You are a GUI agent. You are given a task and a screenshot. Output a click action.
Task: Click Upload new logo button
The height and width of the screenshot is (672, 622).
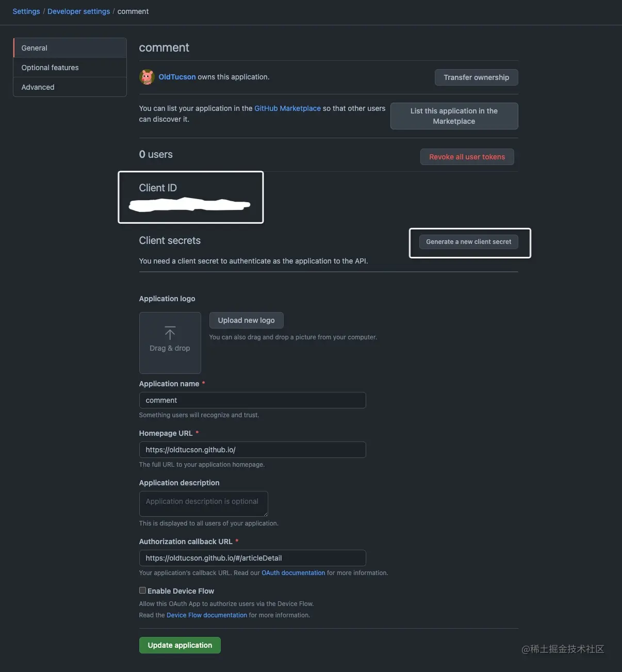(x=246, y=320)
